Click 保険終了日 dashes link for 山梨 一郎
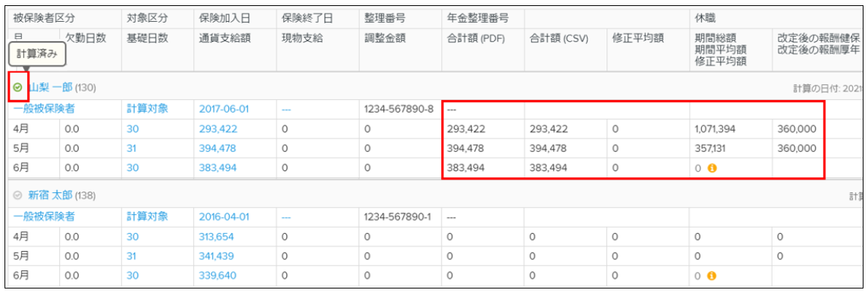The image size is (868, 293). (286, 109)
